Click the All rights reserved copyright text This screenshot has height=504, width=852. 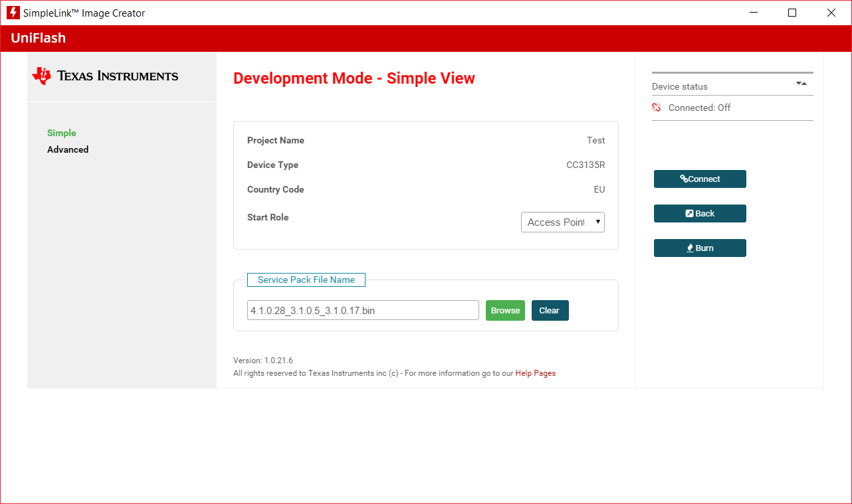pyautogui.click(x=373, y=373)
